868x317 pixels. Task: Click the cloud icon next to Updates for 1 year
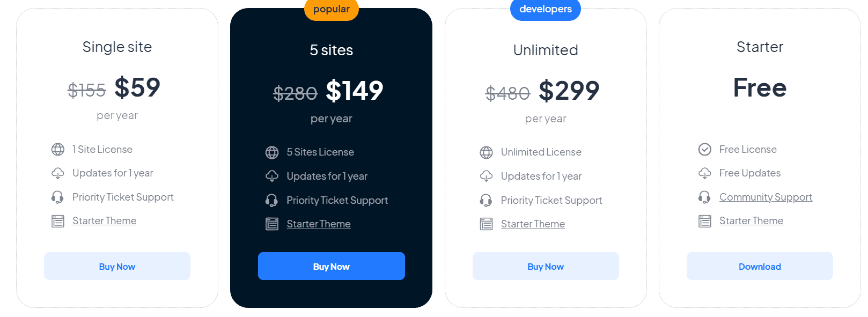[58, 173]
